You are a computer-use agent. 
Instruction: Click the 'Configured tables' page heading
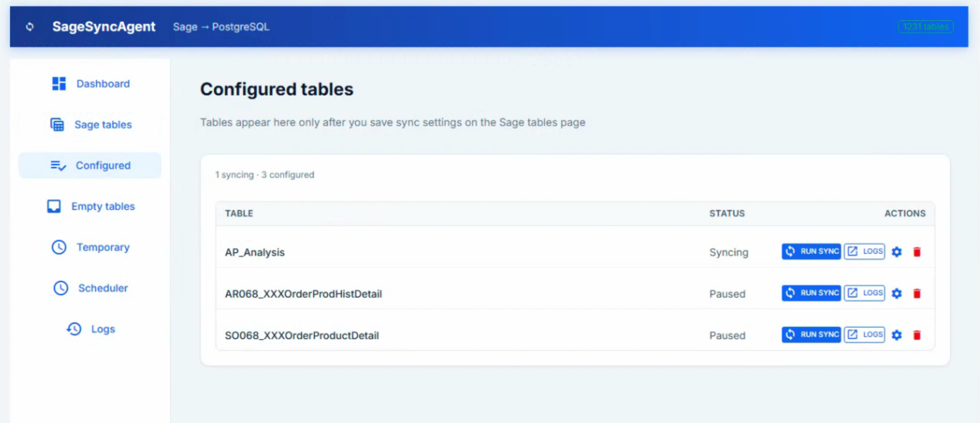tap(277, 89)
